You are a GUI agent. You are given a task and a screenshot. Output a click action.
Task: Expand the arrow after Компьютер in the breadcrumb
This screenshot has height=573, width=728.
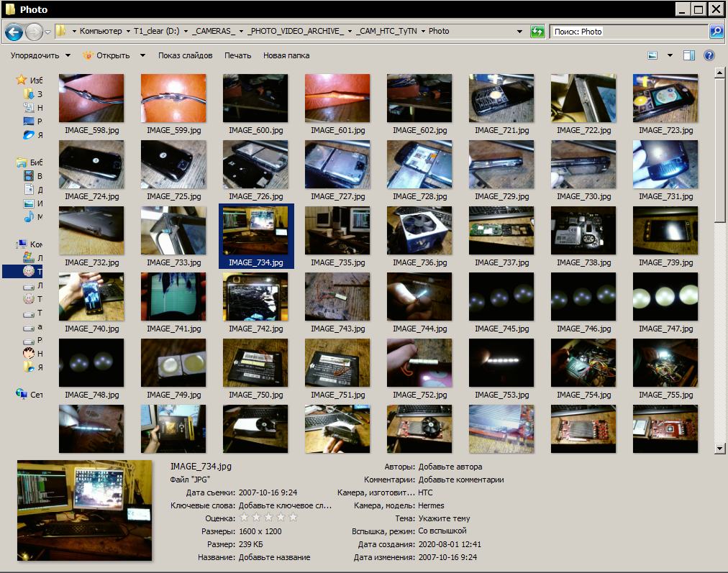(128, 31)
